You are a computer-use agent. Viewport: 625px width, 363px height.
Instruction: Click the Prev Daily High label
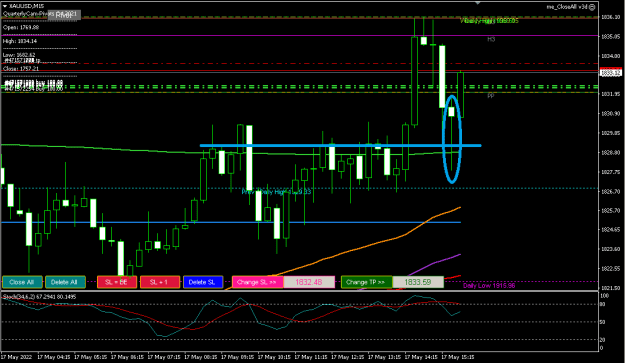point(276,192)
